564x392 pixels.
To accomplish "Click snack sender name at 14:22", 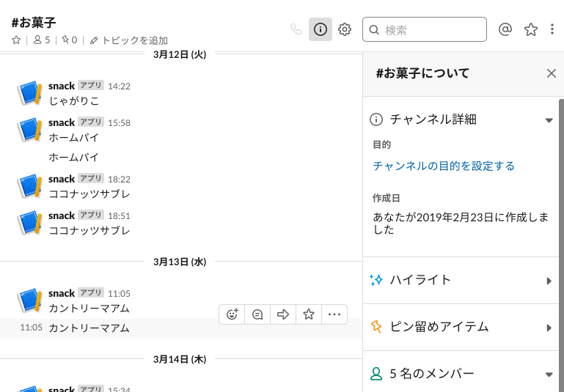I will point(62,86).
